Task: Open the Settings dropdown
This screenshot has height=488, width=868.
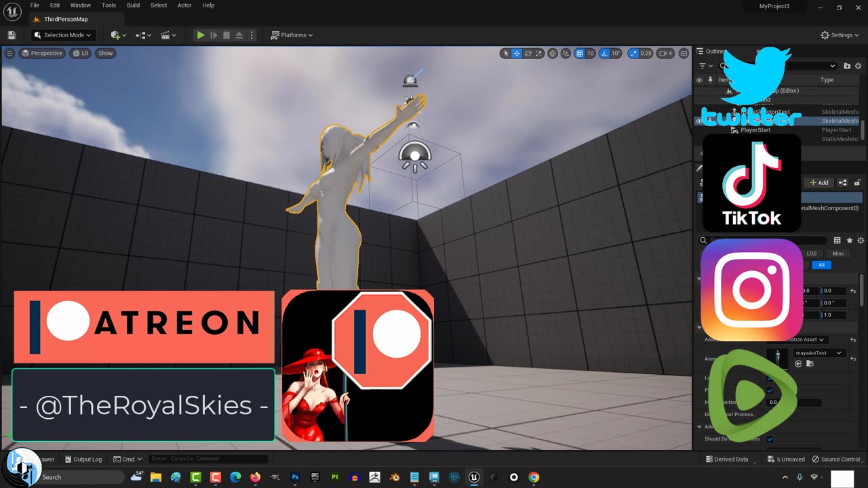Action: point(840,35)
